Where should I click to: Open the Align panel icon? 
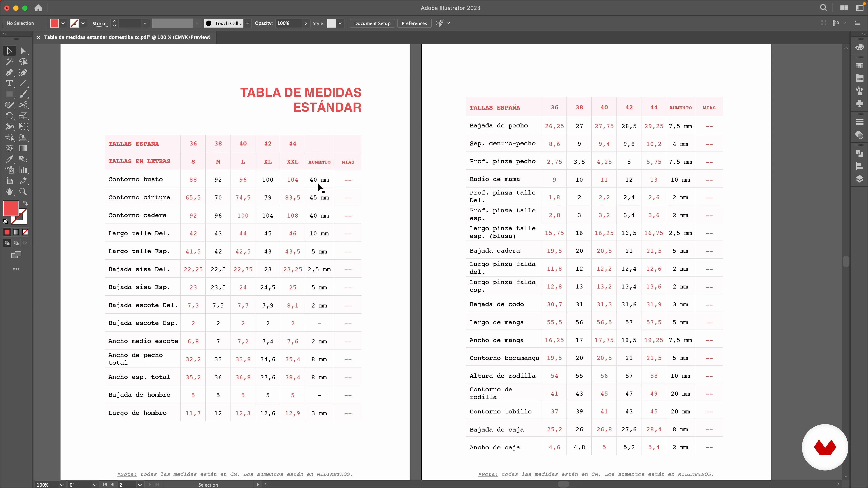click(860, 166)
